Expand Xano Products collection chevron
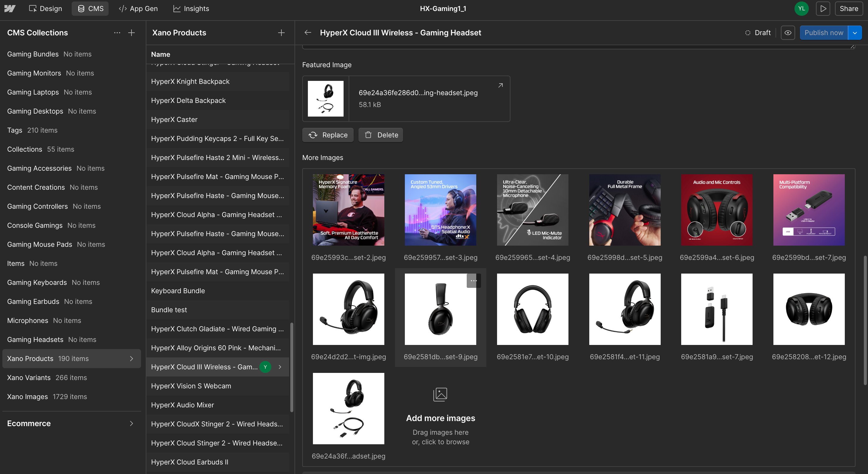This screenshot has height=474, width=868. point(131,358)
